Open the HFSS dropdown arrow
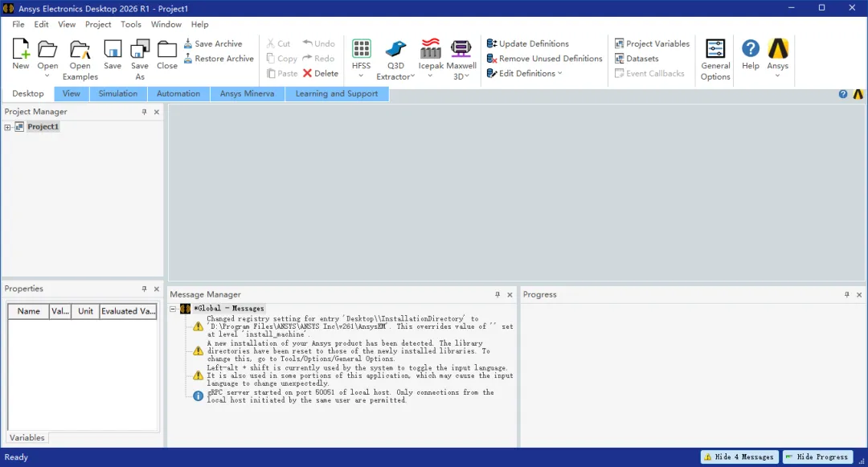868x467 pixels. pos(361,76)
